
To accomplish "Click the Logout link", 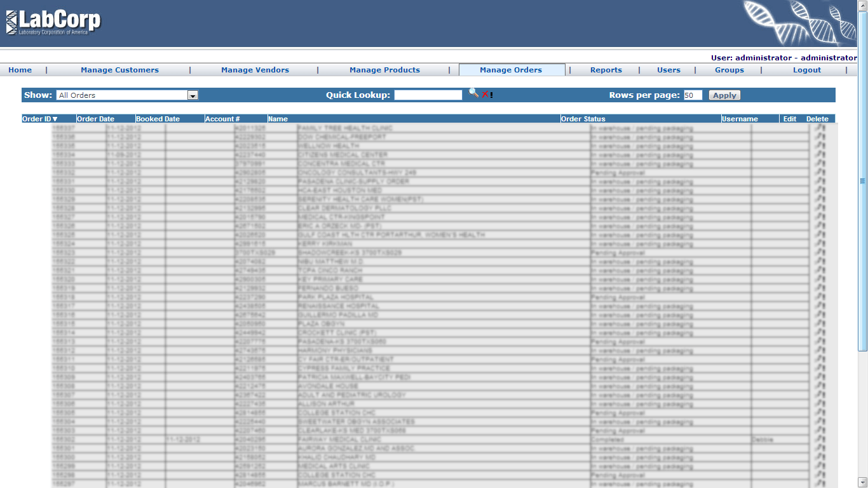I will [806, 70].
